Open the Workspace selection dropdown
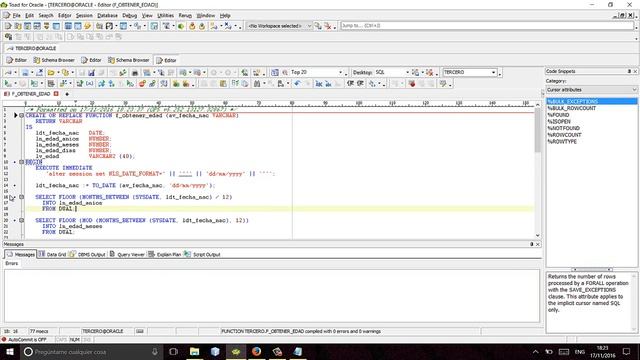 pos(309,26)
